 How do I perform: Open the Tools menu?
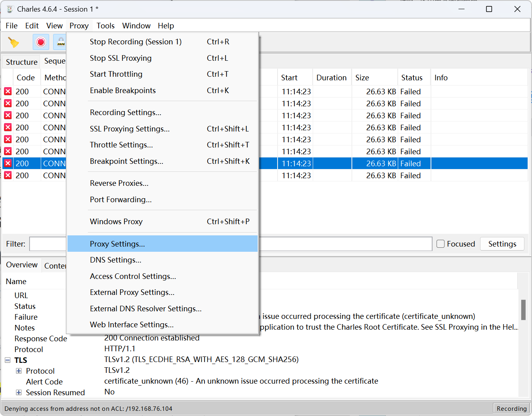point(105,26)
